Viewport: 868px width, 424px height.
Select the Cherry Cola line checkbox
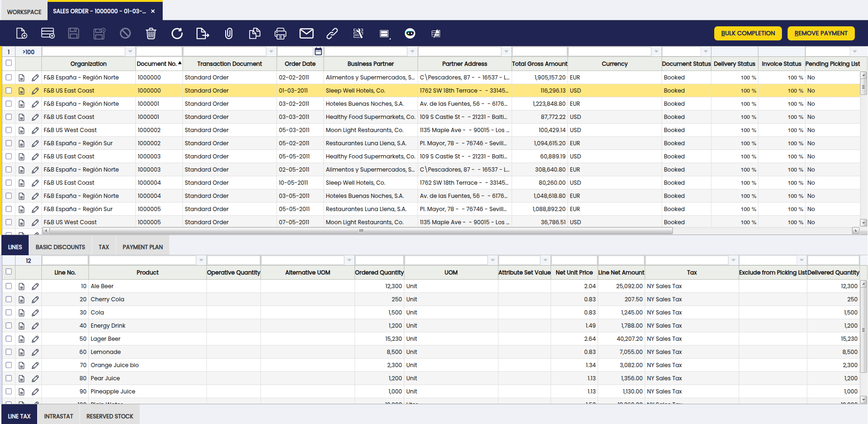[x=9, y=299]
